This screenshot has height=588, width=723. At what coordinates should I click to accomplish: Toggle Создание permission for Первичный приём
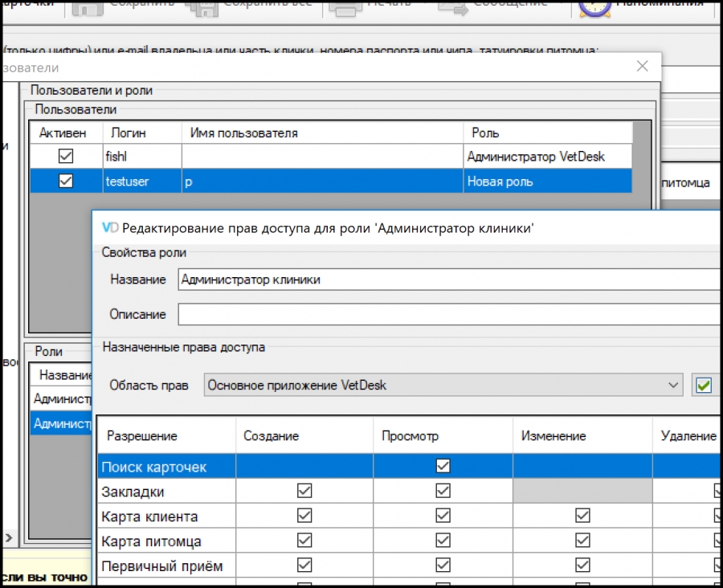[304, 565]
